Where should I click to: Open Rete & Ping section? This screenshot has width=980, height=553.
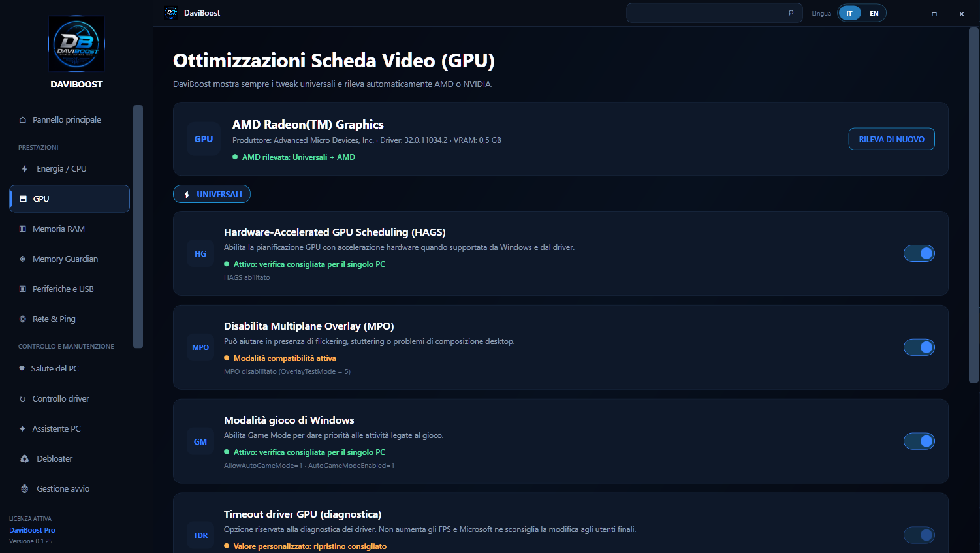click(x=70, y=319)
